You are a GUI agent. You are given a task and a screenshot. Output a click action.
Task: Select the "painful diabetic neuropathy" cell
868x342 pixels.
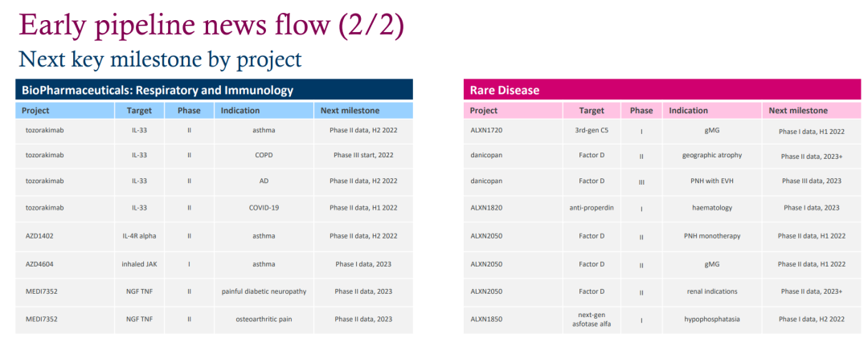point(264,291)
